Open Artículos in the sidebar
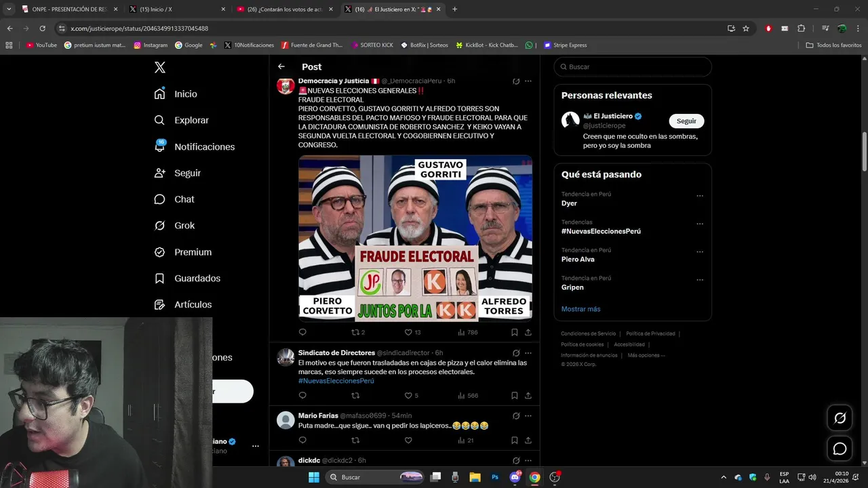Screen dimensions: 868x488 tap(182, 304)
